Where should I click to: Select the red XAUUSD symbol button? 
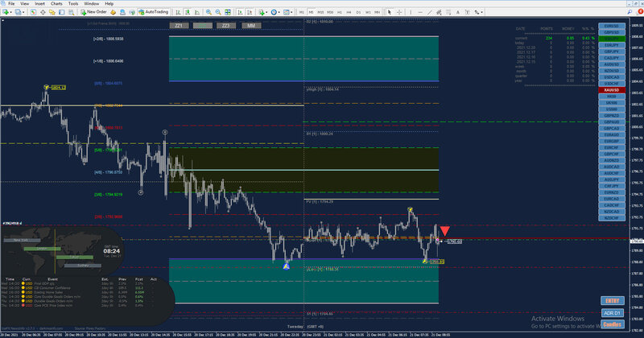pyautogui.click(x=612, y=90)
